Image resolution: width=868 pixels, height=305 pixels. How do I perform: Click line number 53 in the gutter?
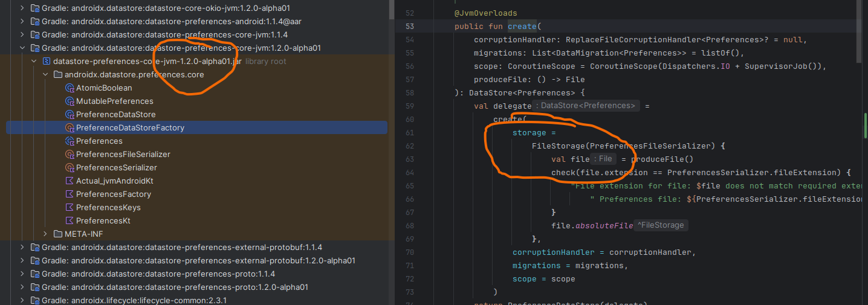point(410,27)
